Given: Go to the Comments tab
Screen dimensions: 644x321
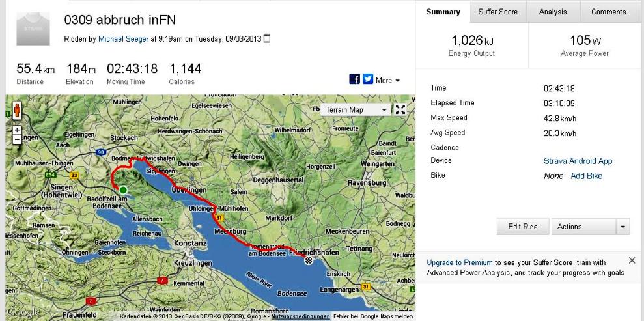Looking at the screenshot, I should [x=608, y=12].
